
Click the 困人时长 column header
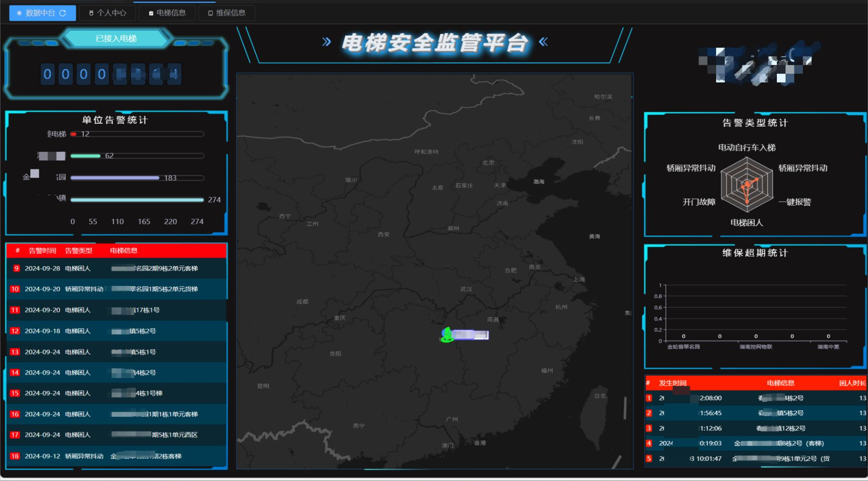(x=852, y=383)
